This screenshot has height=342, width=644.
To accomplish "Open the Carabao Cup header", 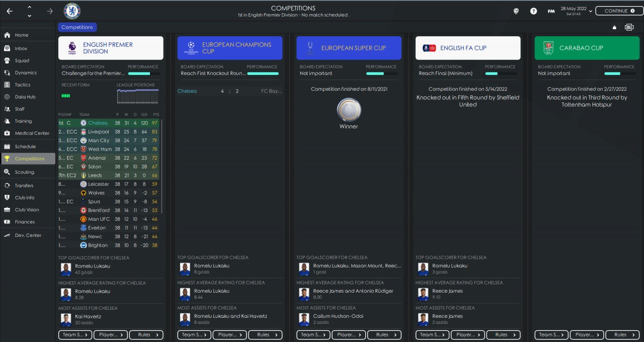I will pos(587,48).
